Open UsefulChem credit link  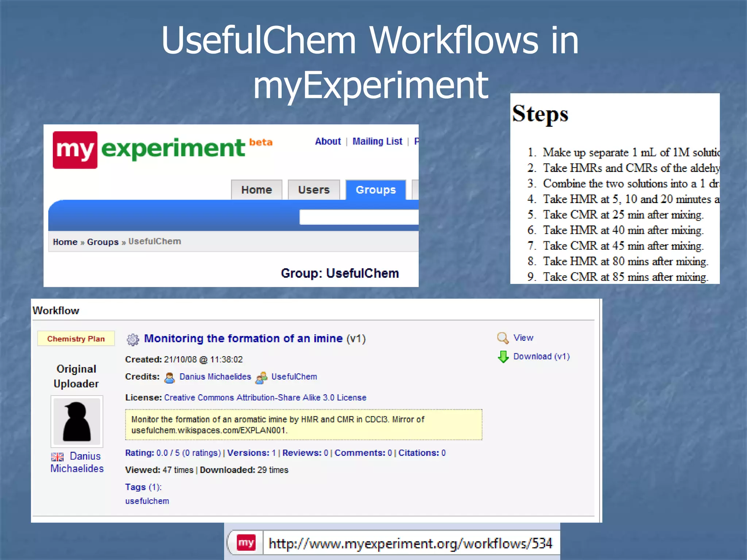pos(294,377)
